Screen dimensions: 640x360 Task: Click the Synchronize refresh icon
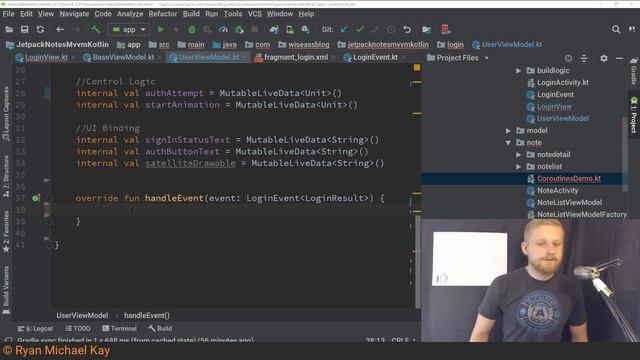point(40,29)
